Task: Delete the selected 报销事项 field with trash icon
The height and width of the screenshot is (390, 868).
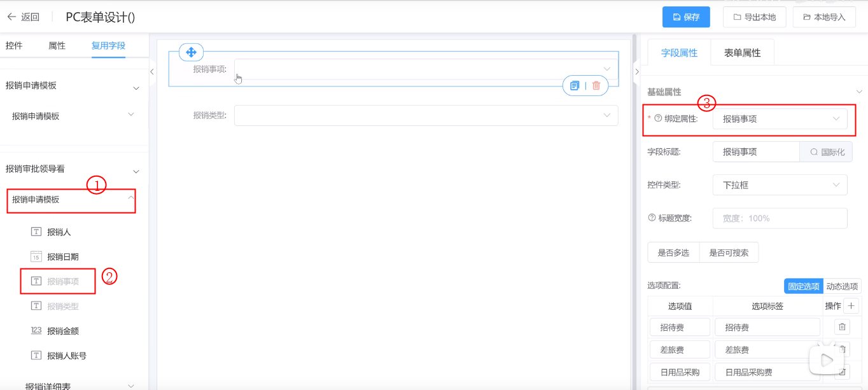Action: pos(596,85)
